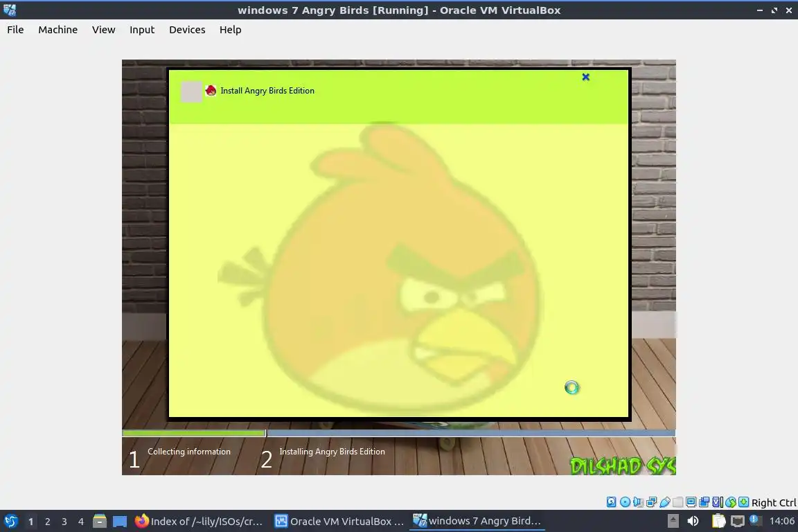
Task: Select windows 7 Angry Birds taskbar entry
Action: [477, 521]
